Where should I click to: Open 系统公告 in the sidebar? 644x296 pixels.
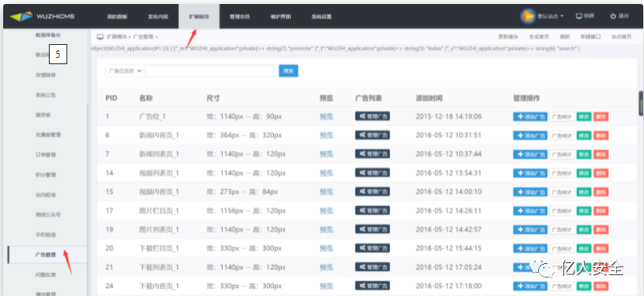45,95
